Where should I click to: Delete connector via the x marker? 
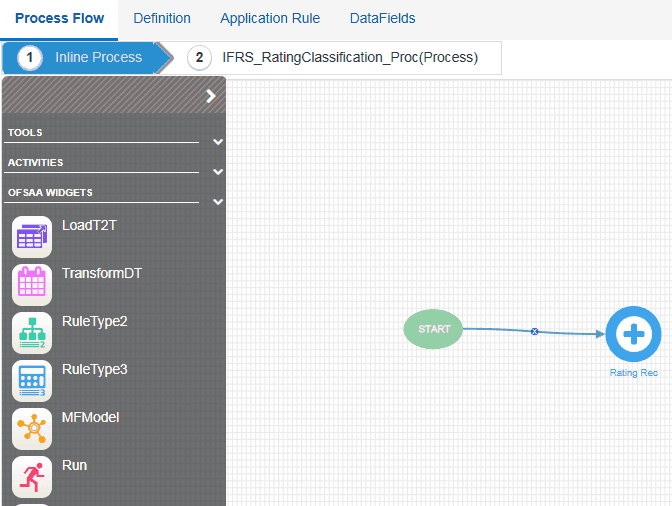(x=534, y=331)
